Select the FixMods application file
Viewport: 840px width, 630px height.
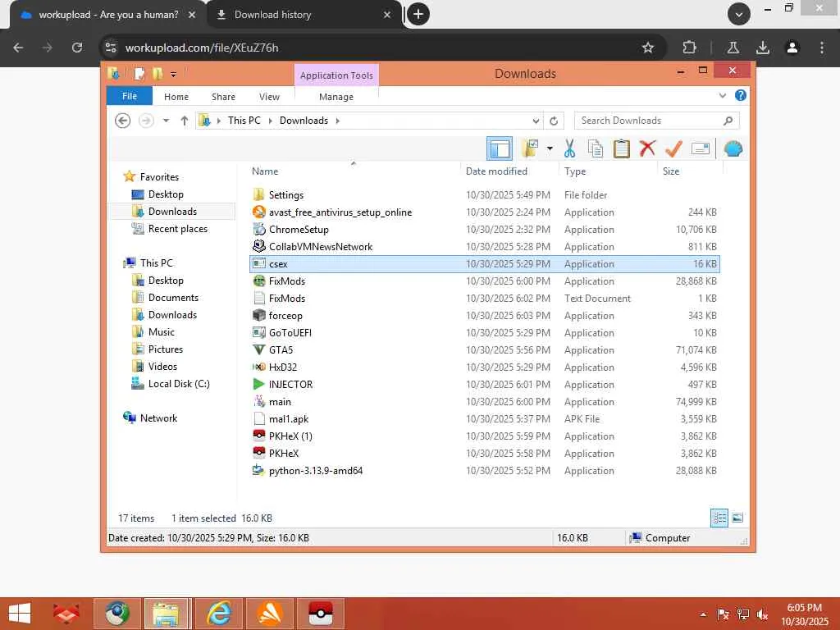484,281
